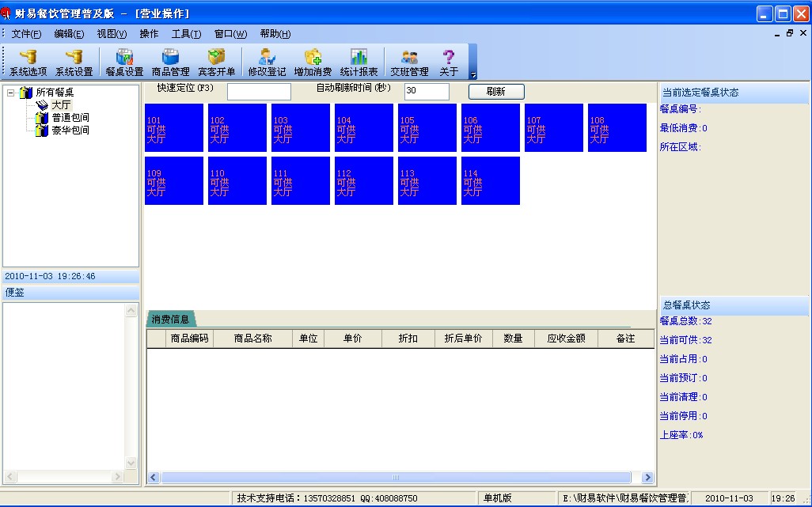Open 窗口(W) menu
The width and height of the screenshot is (812, 507).
tap(230, 34)
